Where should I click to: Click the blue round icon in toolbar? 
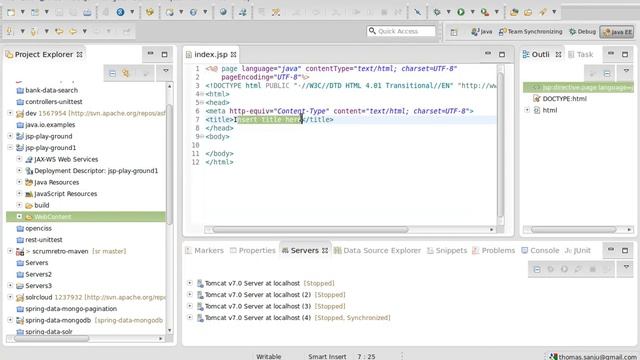[x=120, y=12]
